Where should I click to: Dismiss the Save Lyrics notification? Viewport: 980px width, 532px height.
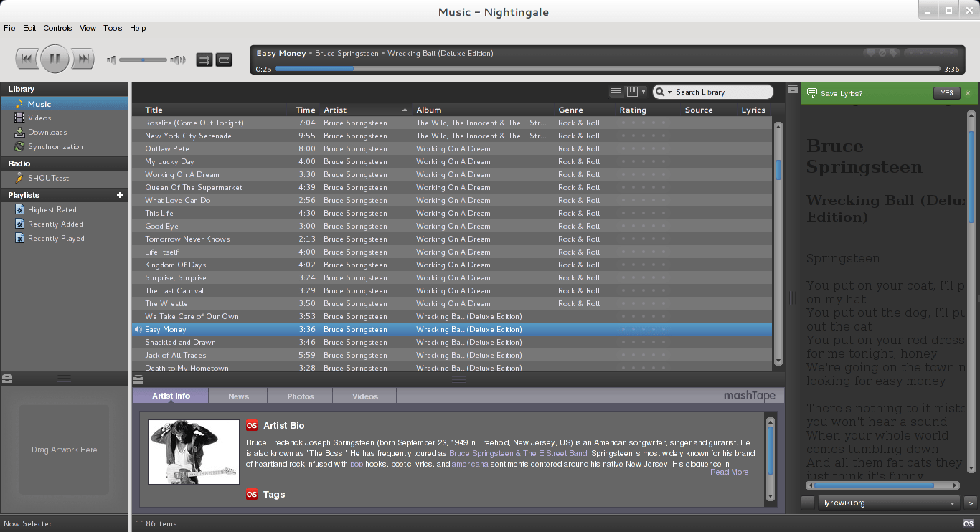click(967, 93)
